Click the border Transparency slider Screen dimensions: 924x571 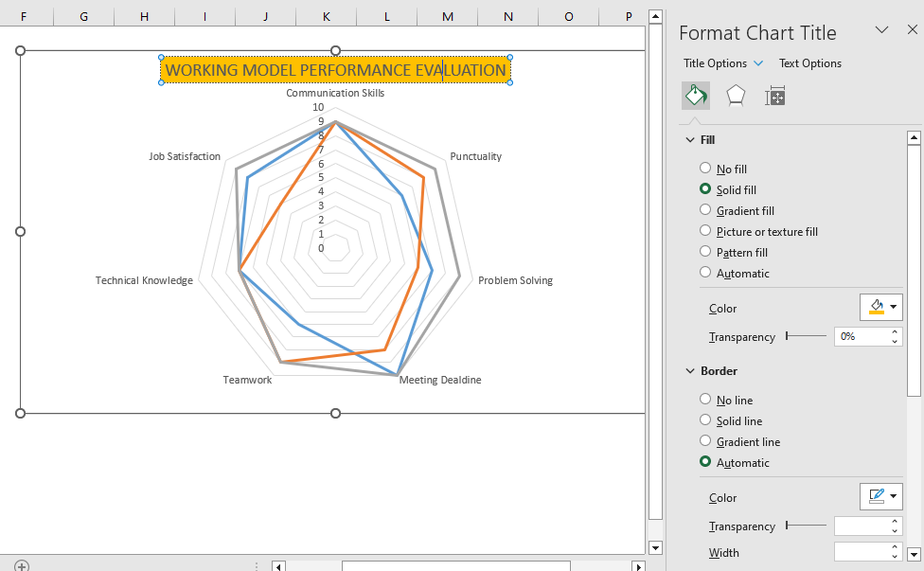point(807,525)
